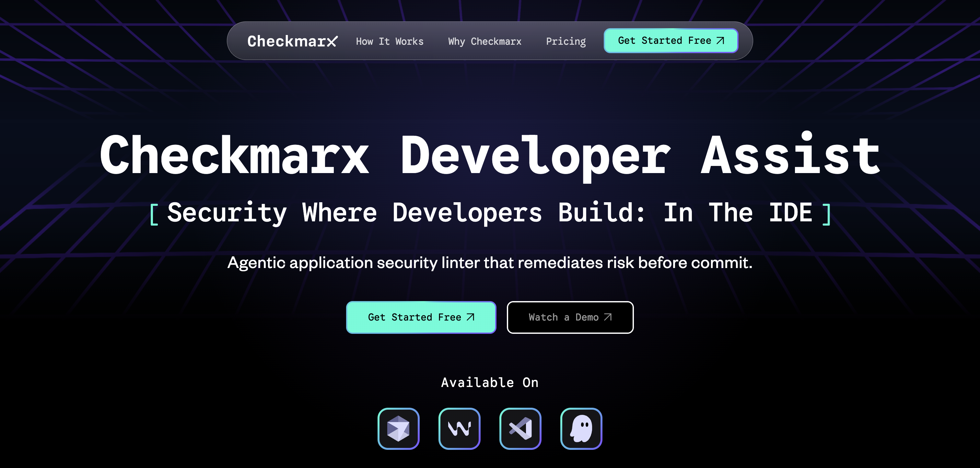Open Why Checkmarx from the navigation

pos(485,41)
